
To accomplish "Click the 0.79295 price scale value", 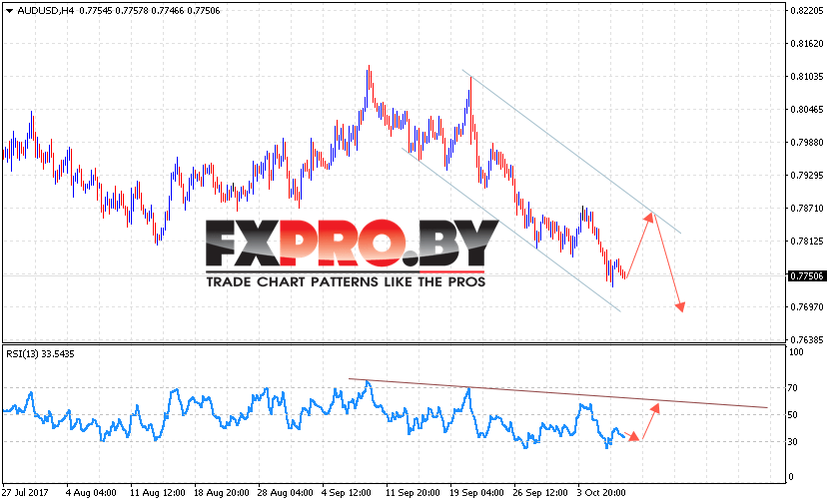I will pyautogui.click(x=807, y=176).
